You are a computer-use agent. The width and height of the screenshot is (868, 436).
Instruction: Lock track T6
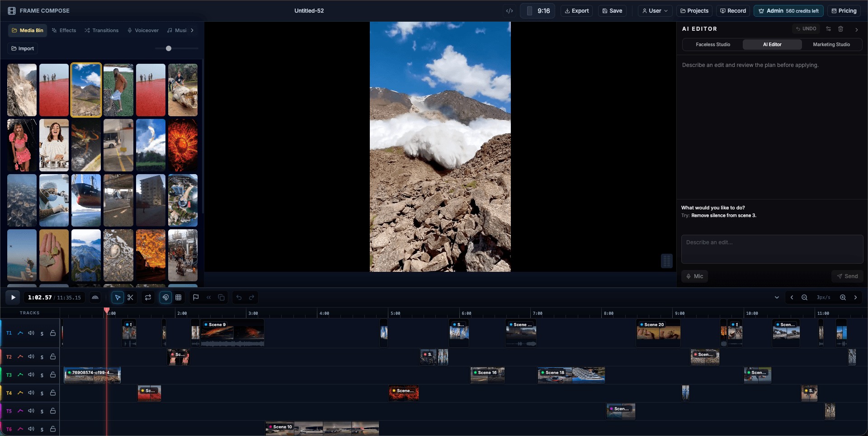[x=53, y=429]
